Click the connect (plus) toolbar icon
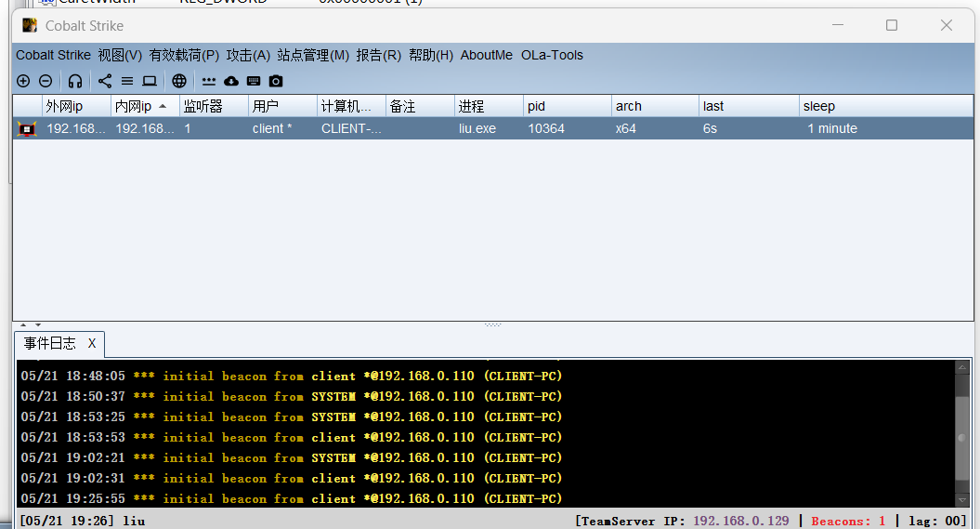 (x=23, y=81)
